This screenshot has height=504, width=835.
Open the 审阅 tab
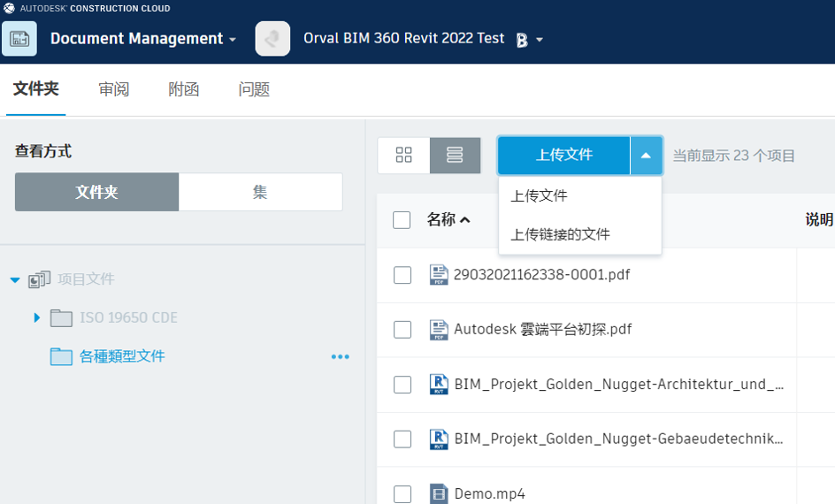[113, 89]
